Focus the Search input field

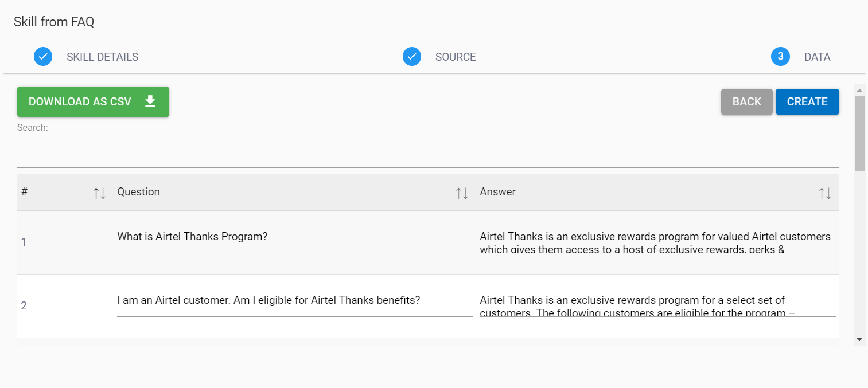(427, 155)
